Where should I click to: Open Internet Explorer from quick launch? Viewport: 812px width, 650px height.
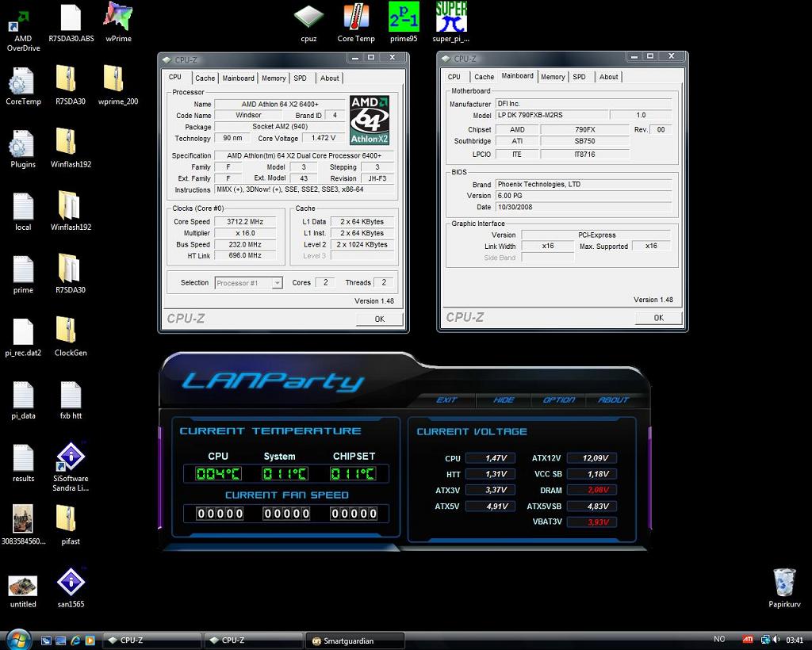(75, 640)
